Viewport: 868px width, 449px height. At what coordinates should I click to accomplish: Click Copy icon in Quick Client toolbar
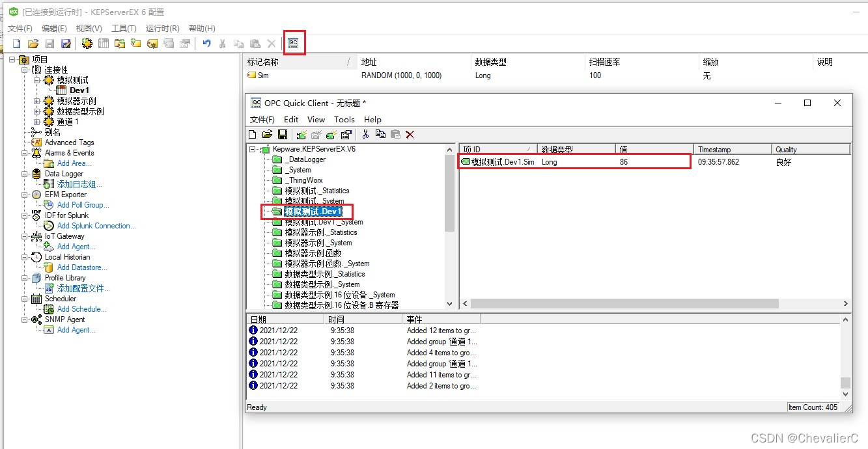click(380, 135)
